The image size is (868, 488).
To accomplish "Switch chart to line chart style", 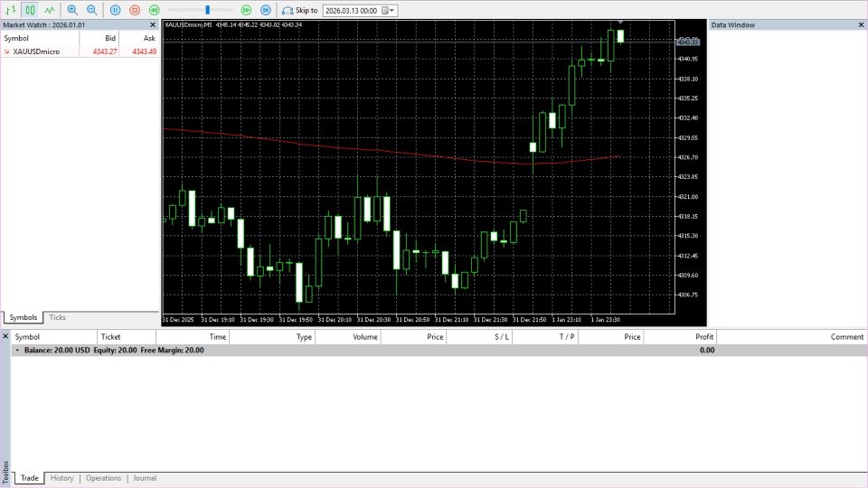I will click(49, 10).
